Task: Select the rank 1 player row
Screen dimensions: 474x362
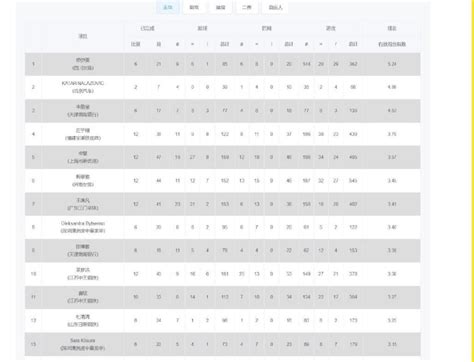Action: [222, 64]
